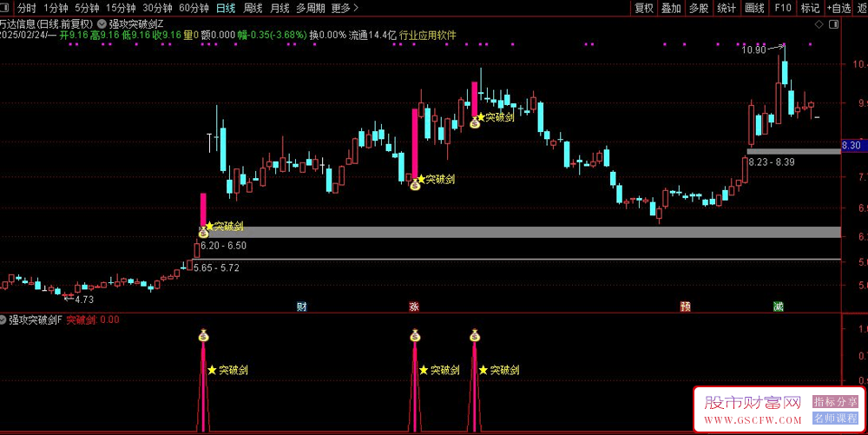Open the 统计 statistics tool
The image size is (868, 435).
(727, 8)
